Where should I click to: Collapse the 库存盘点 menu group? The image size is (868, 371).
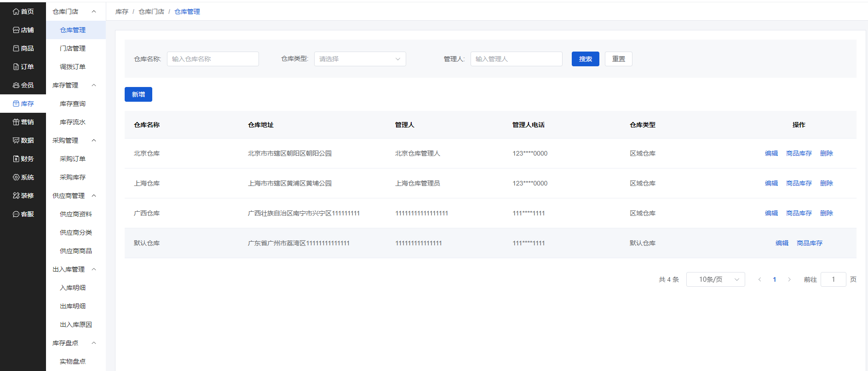pos(76,343)
